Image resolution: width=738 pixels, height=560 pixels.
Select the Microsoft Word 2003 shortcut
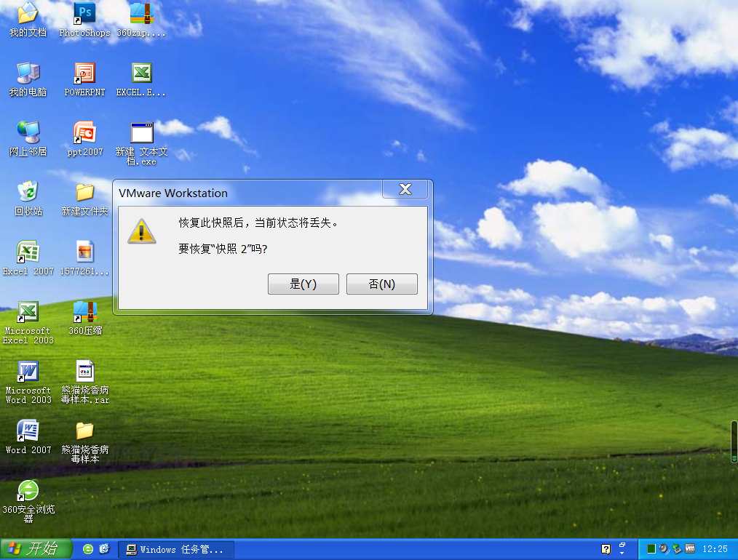(28, 371)
